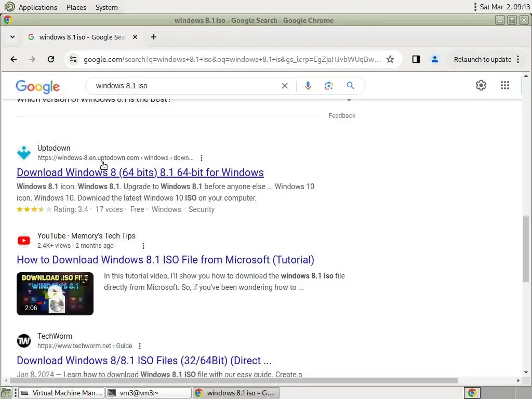Open more options for TechWorm result
Image resolution: width=532 pixels, height=399 pixels.
pos(140,346)
